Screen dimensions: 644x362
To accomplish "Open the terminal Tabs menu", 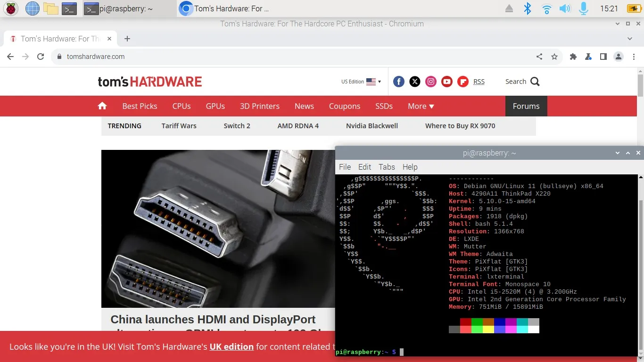I will (387, 167).
